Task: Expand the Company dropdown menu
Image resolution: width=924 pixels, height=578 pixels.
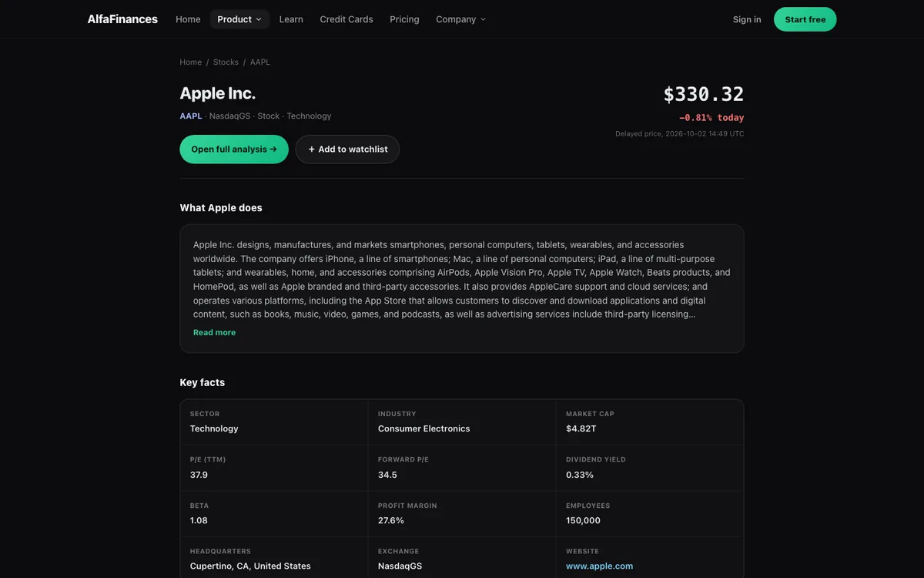Action: [x=460, y=19]
